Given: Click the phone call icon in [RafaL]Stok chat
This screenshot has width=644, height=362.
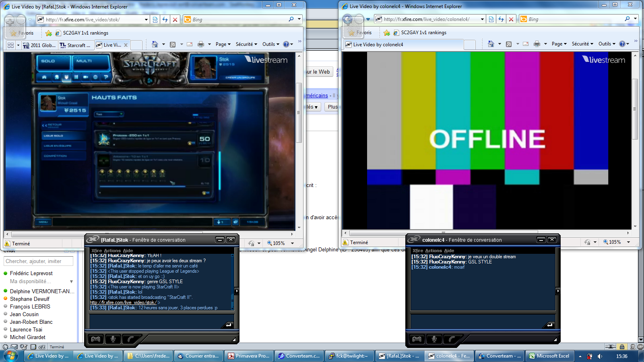Looking at the screenshot, I should click(x=130, y=339).
